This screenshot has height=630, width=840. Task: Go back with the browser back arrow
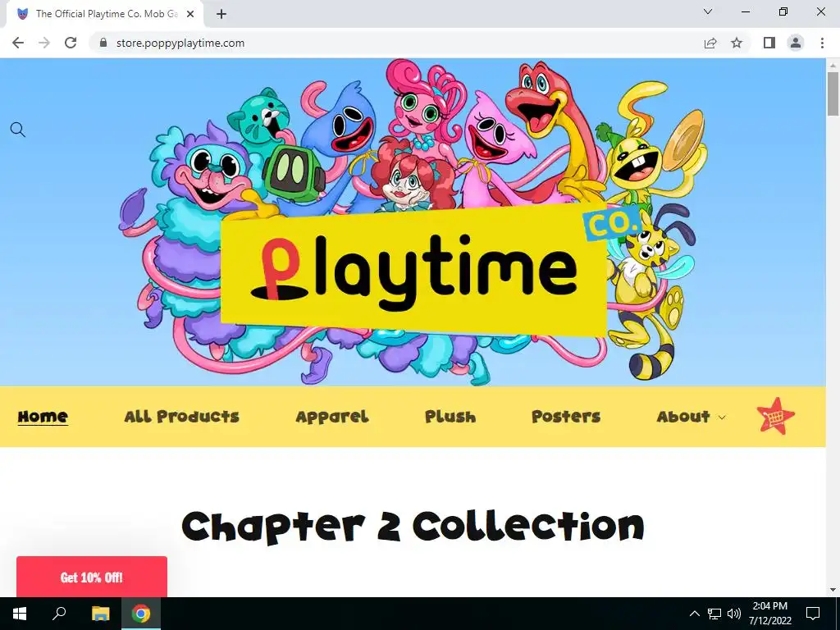tap(18, 43)
